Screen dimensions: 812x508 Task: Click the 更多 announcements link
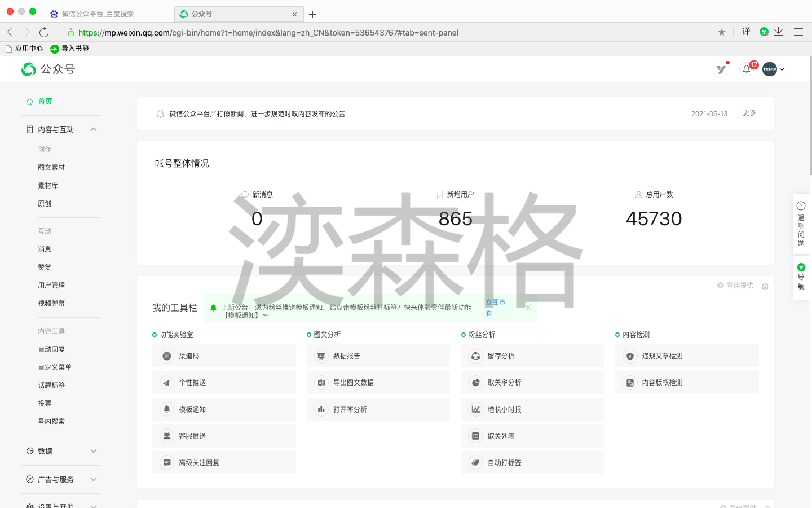pyautogui.click(x=749, y=113)
